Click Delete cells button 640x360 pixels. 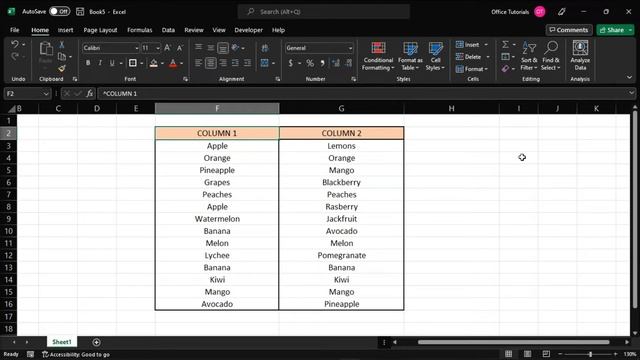tap(469, 57)
